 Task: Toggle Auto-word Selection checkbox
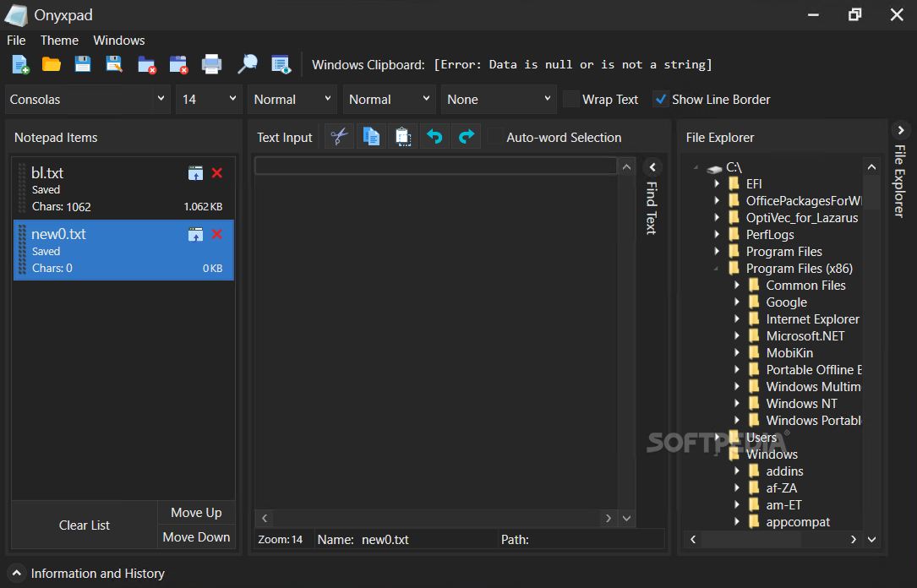[494, 137]
